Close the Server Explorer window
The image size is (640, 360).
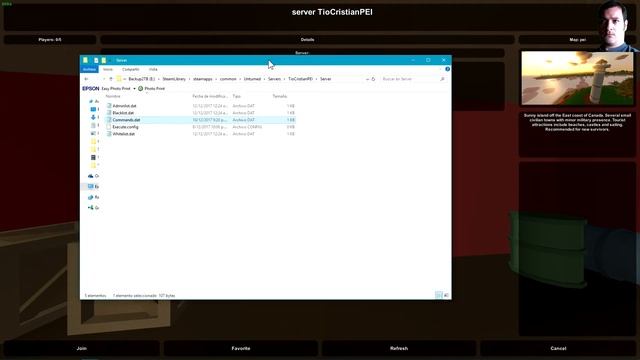click(x=444, y=60)
